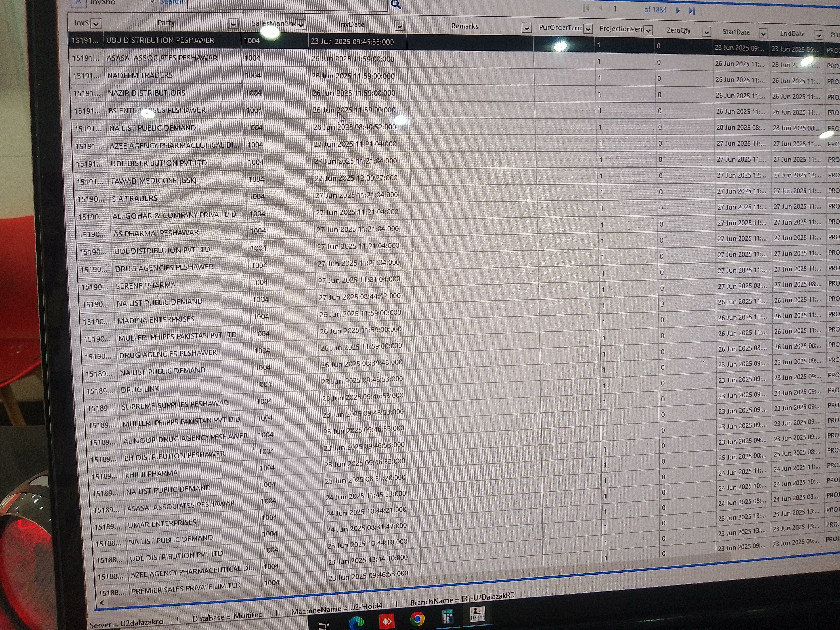Viewport: 840px width, 630px height.
Task: Open the StartDate column filter dropdown
Action: pyautogui.click(x=763, y=33)
